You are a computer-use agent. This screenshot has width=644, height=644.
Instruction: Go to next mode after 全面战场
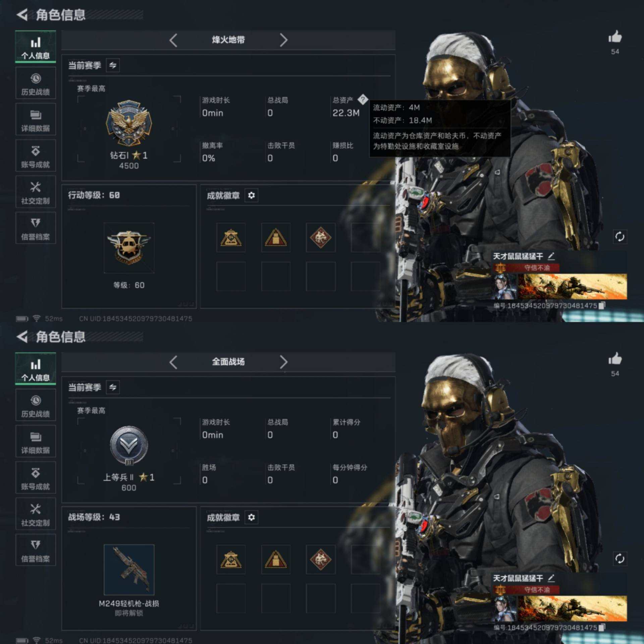(x=284, y=362)
